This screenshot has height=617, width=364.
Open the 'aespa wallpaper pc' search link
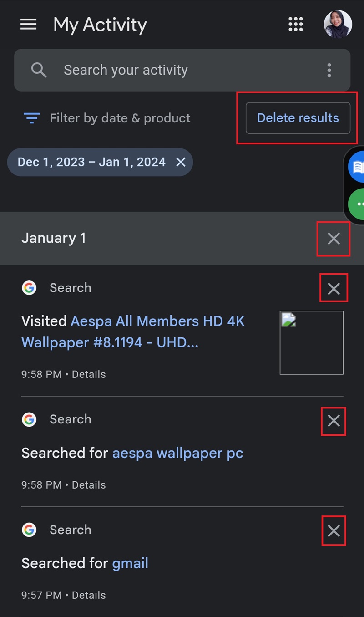tap(177, 453)
